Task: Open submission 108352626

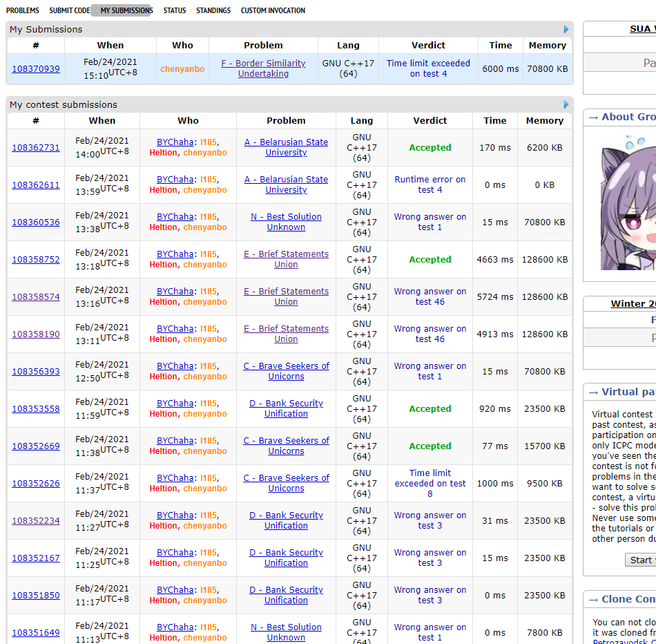Action: point(36,484)
